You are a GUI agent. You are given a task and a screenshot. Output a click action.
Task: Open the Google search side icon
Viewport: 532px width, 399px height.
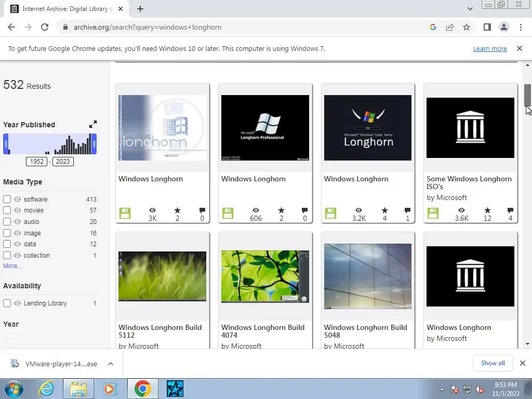point(433,27)
